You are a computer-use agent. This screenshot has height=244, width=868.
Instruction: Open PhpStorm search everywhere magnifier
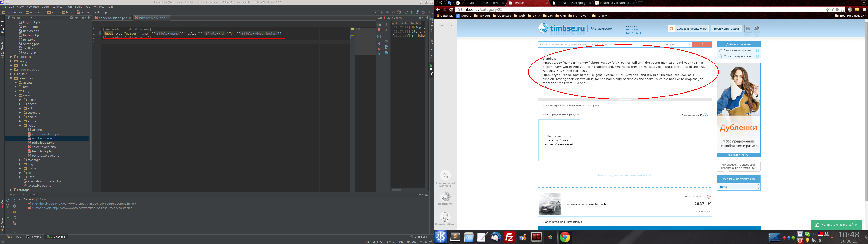(x=431, y=12)
